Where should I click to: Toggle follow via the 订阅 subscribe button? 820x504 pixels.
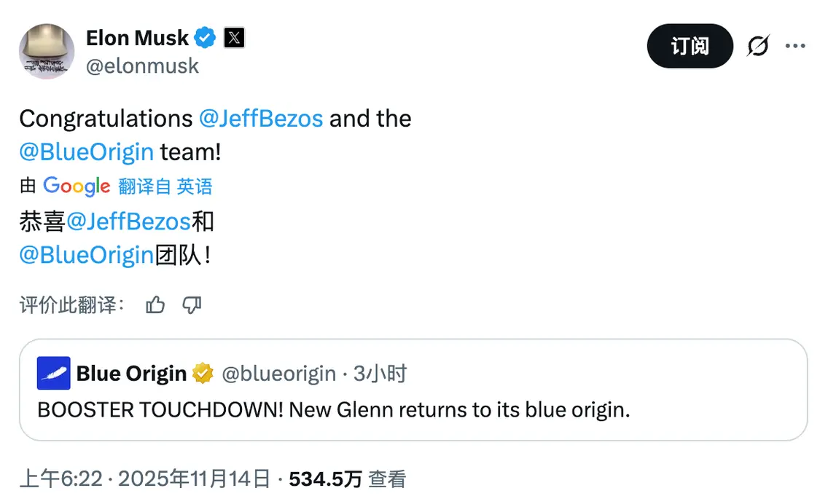[690, 45]
